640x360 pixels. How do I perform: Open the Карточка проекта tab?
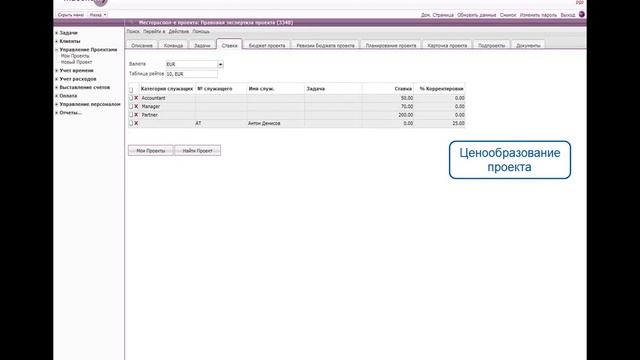(x=447, y=45)
